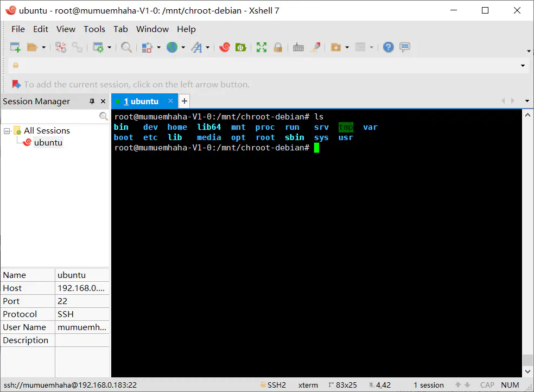
Task: Add a new tab with plus button
Action: 185,101
